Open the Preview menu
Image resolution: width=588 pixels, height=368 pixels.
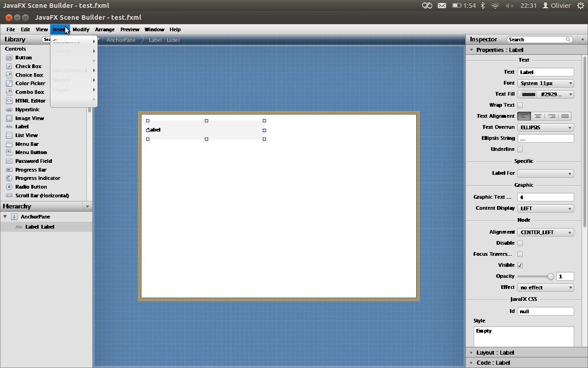tap(130, 29)
